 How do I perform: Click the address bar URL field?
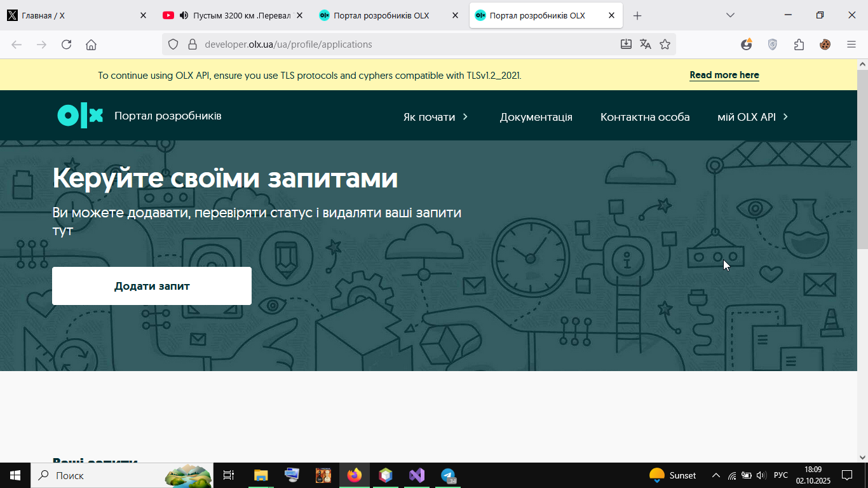[407, 44]
